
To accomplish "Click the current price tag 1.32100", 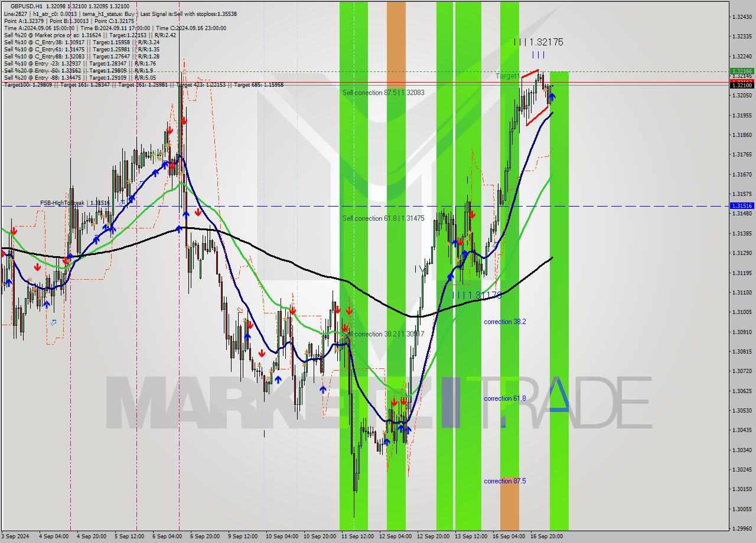I will (742, 86).
